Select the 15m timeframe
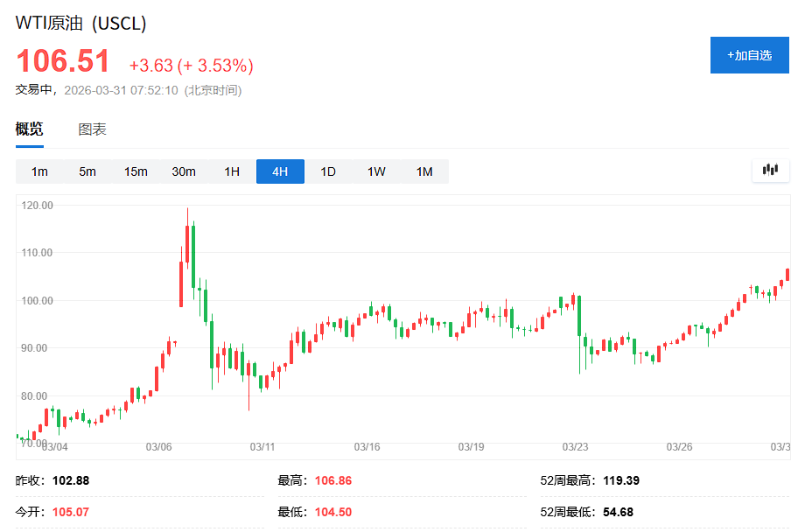This screenshot has height=532, width=805. (x=136, y=171)
